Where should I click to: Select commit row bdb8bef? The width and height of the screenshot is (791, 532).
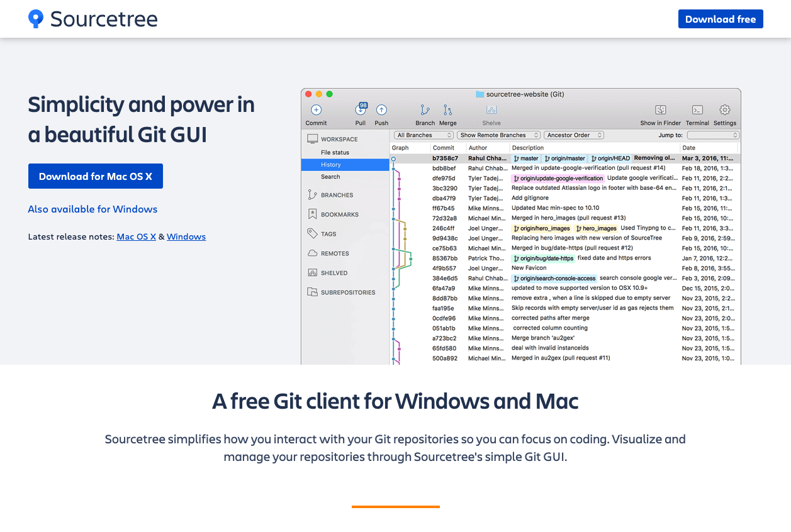[565, 168]
